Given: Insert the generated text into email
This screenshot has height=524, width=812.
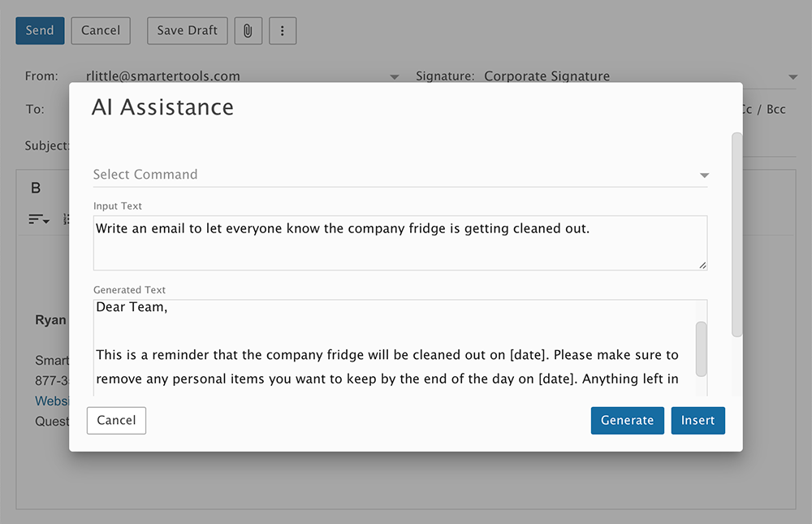Looking at the screenshot, I should (x=698, y=420).
